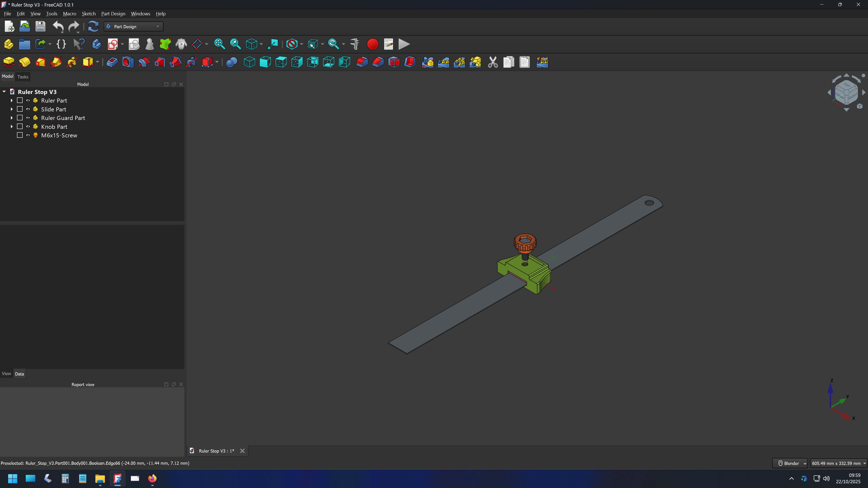Viewport: 868px width, 488px height.
Task: Open the Part Design menu
Action: pyautogui.click(x=113, y=14)
